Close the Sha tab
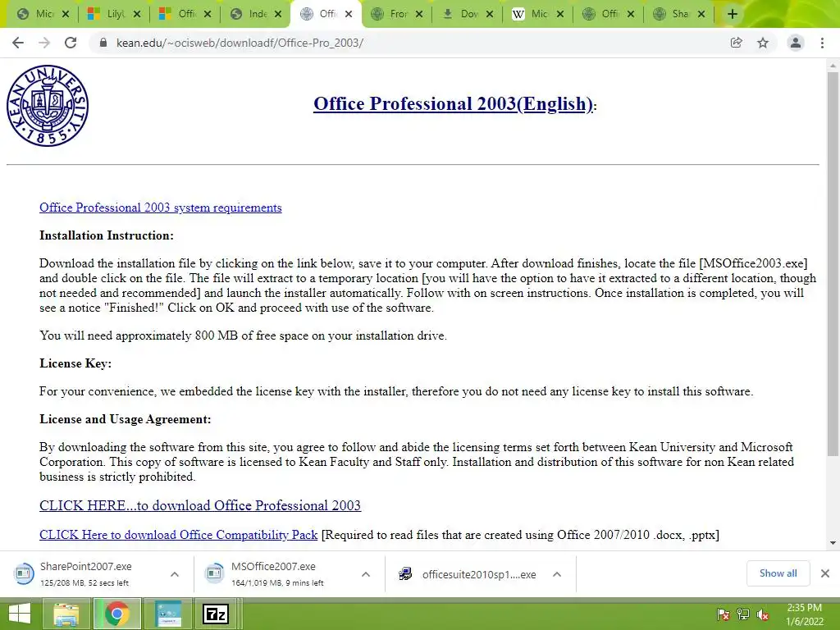 pos(701,14)
